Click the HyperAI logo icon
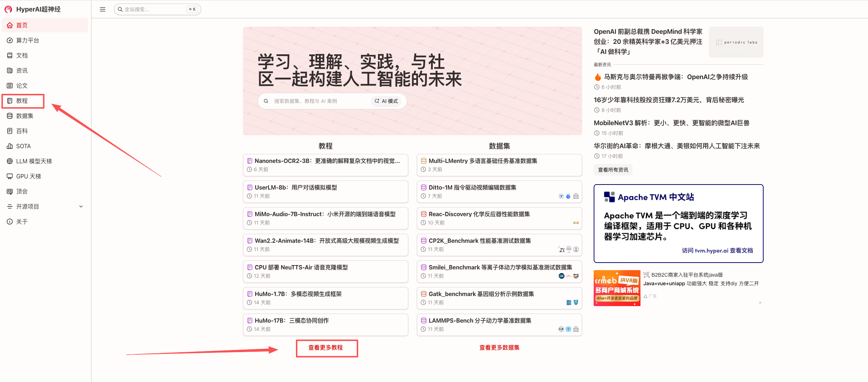Viewport: 868px width, 382px height. pos(8,9)
